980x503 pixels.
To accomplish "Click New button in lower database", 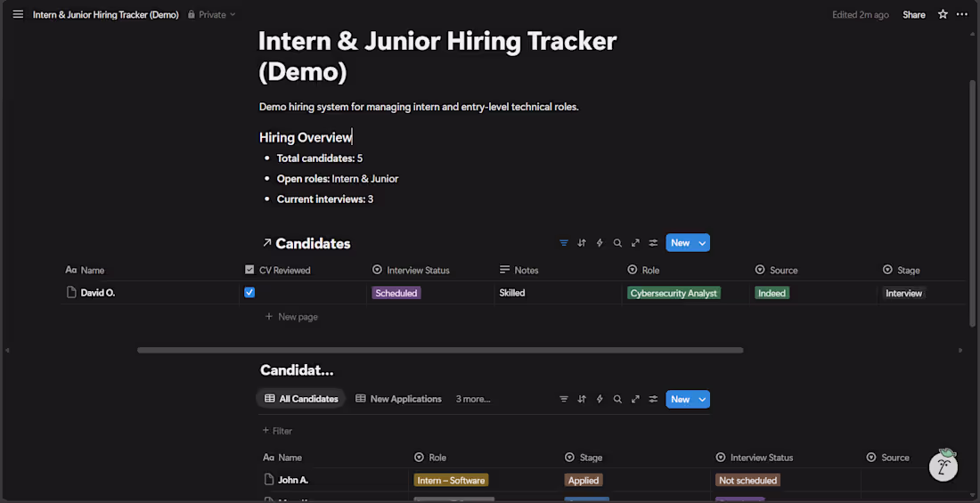I will coord(680,399).
